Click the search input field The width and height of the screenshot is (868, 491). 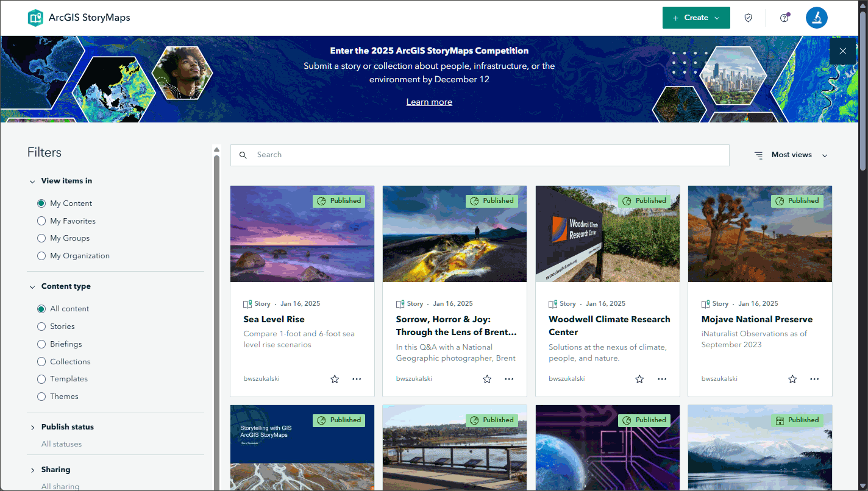pos(480,155)
